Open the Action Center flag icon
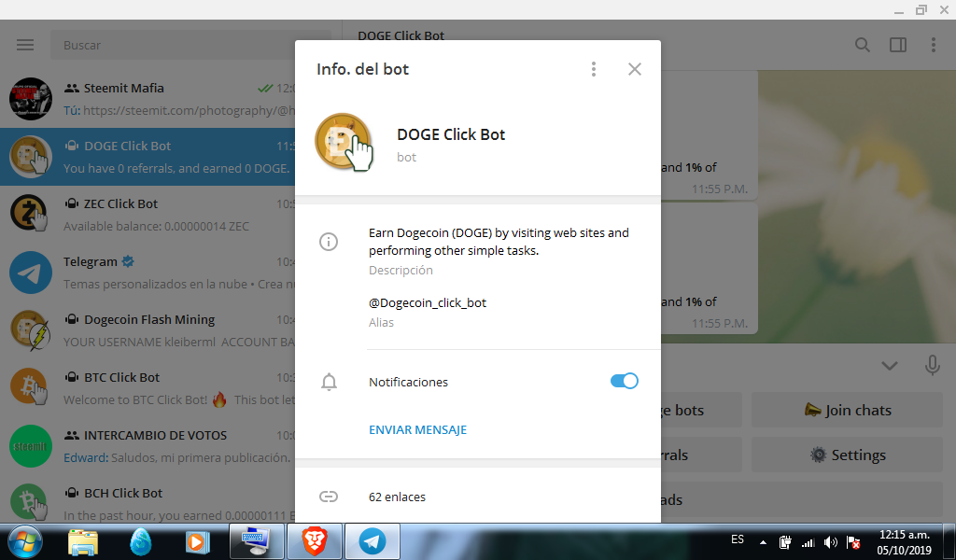The width and height of the screenshot is (956, 560). pyautogui.click(x=853, y=542)
